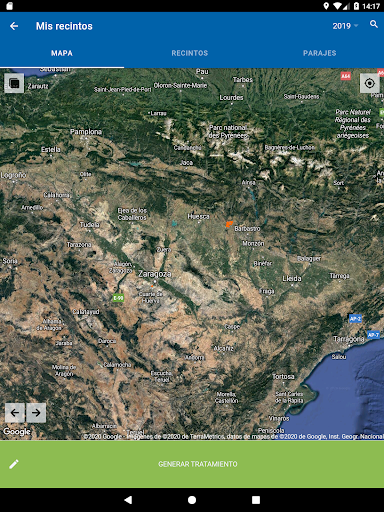Select the orange parcel near Barbastro
Screen dimensions: 384x512
[229, 224]
